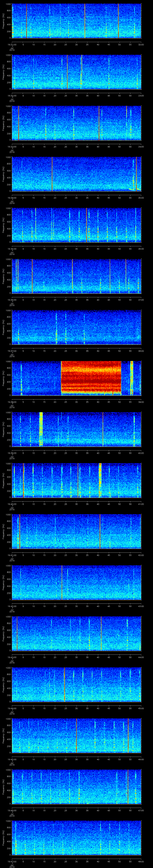Screen dimensions: 153x868
Task: Click the 19:38:00 time axis label
Action: click(x=12, y=402)
